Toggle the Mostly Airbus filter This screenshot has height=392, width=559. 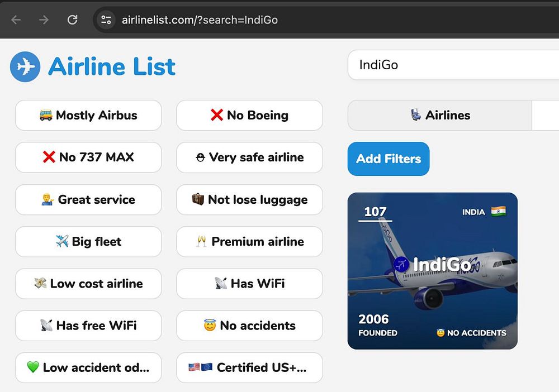tap(88, 116)
